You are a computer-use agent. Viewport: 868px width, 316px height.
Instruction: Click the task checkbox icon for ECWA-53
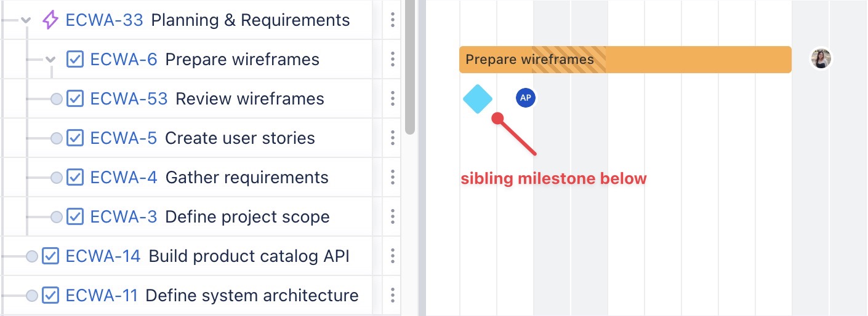tap(75, 99)
